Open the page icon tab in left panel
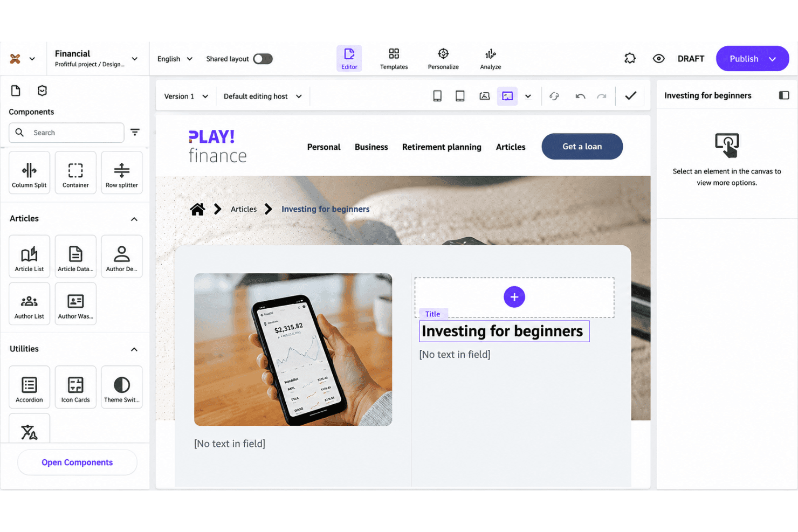This screenshot has height=532, width=798. [x=16, y=91]
